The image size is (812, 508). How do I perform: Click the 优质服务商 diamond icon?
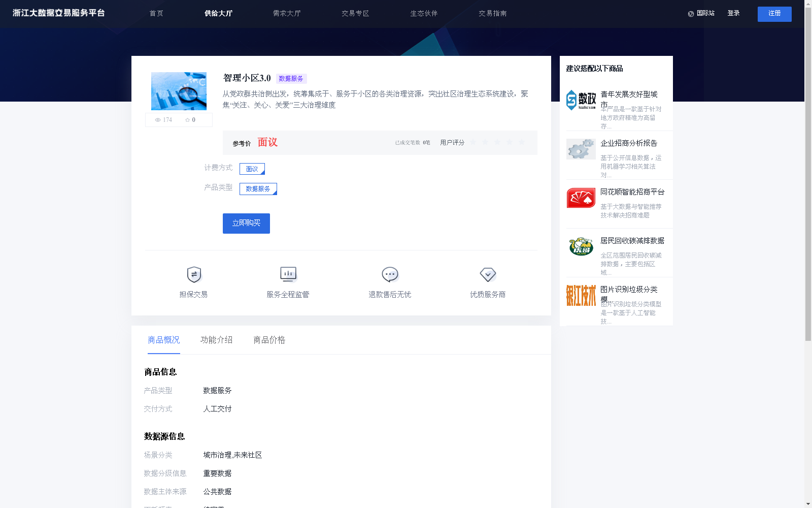[x=488, y=274]
